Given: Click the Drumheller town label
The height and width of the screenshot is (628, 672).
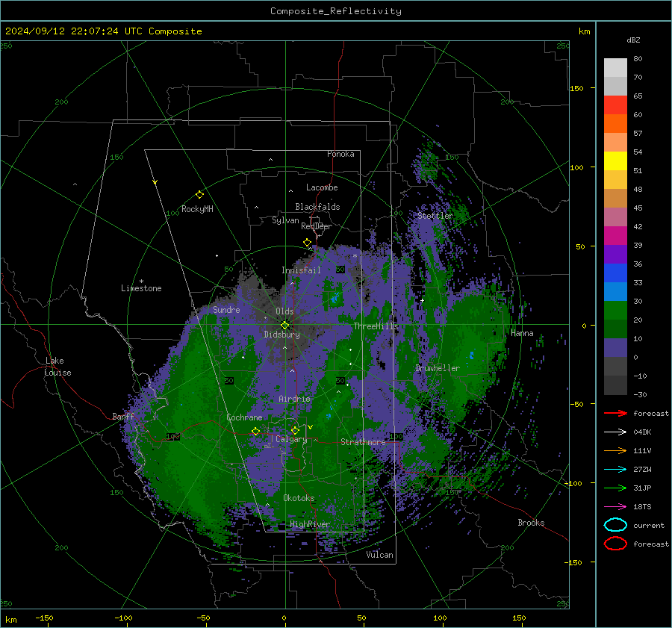Looking at the screenshot, I should click(x=438, y=368).
